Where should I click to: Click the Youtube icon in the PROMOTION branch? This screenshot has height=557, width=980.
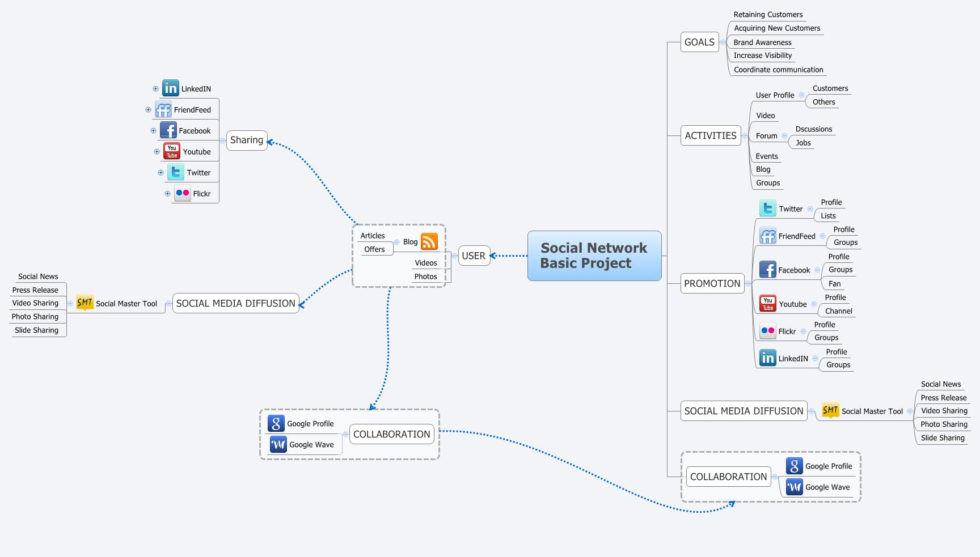[767, 304]
